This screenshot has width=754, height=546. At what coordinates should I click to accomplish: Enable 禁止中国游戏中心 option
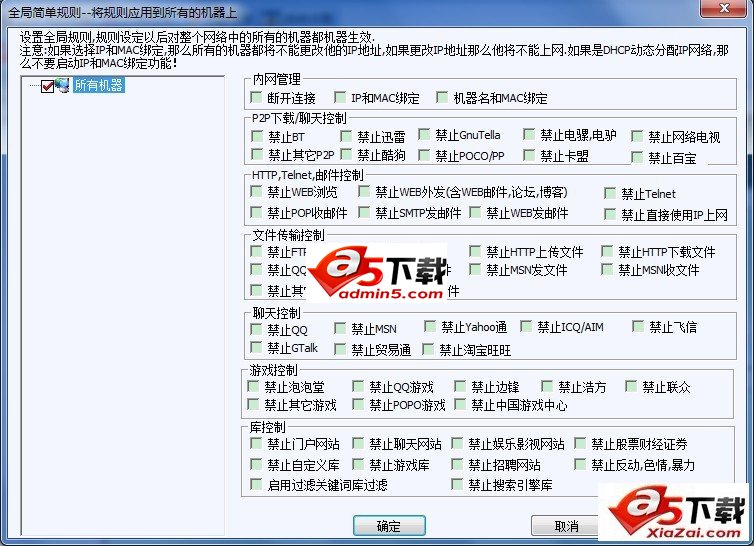460,405
